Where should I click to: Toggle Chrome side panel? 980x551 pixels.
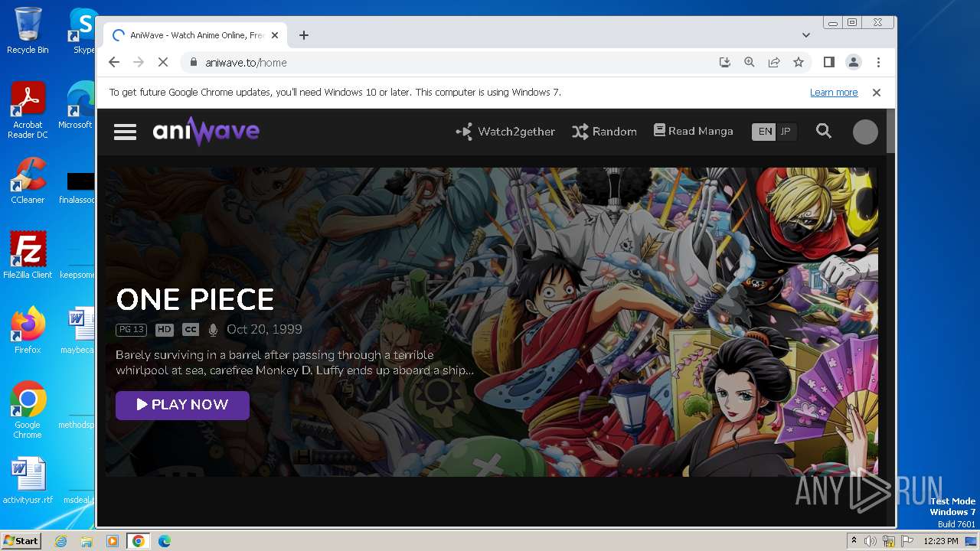[828, 63]
